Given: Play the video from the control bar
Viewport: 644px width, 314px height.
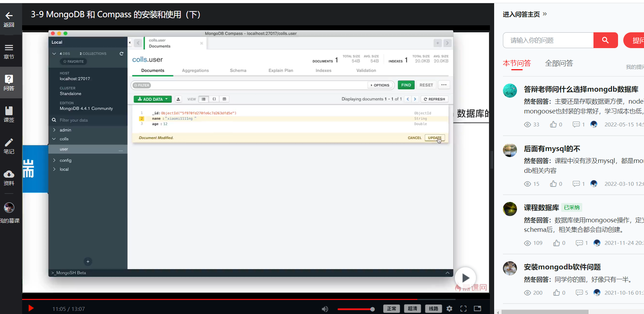Looking at the screenshot, I should (x=31, y=308).
